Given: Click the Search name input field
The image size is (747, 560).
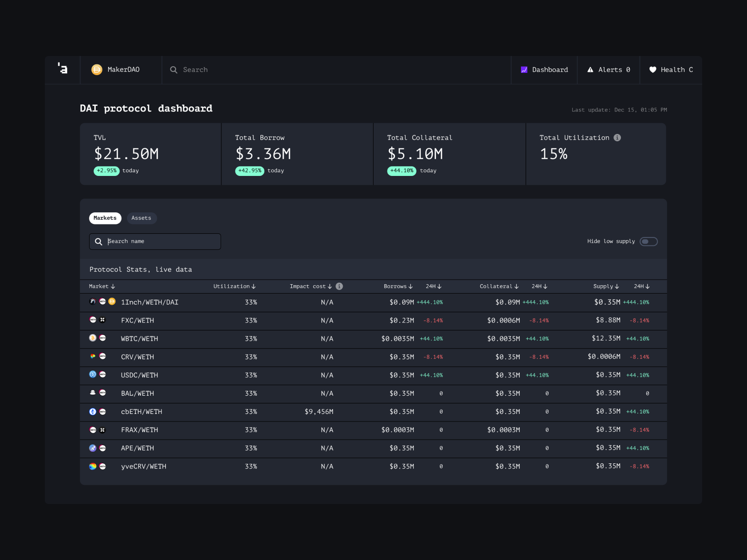Looking at the screenshot, I should click(155, 241).
